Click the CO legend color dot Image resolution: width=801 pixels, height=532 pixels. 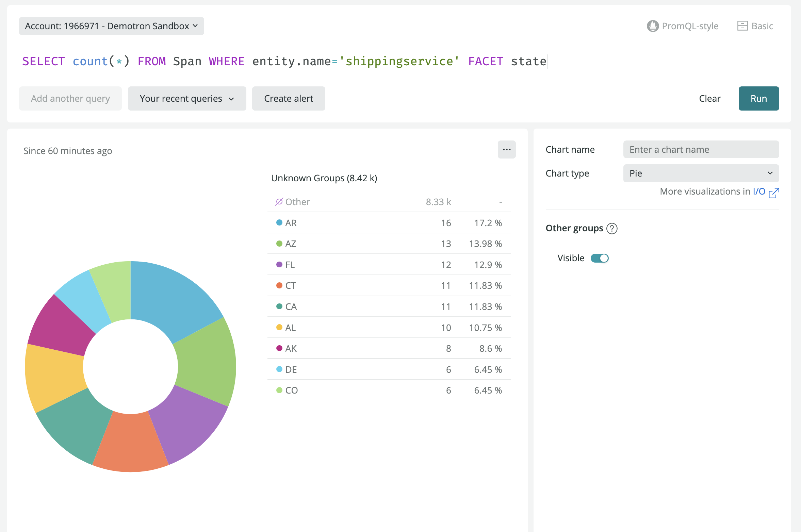[x=279, y=390]
